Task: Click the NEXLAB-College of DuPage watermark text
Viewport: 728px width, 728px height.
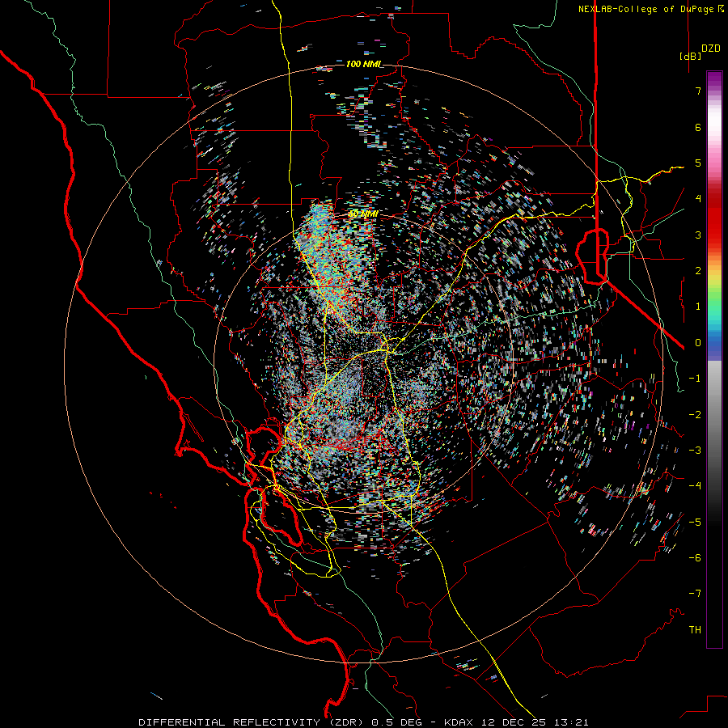Action: (x=647, y=9)
